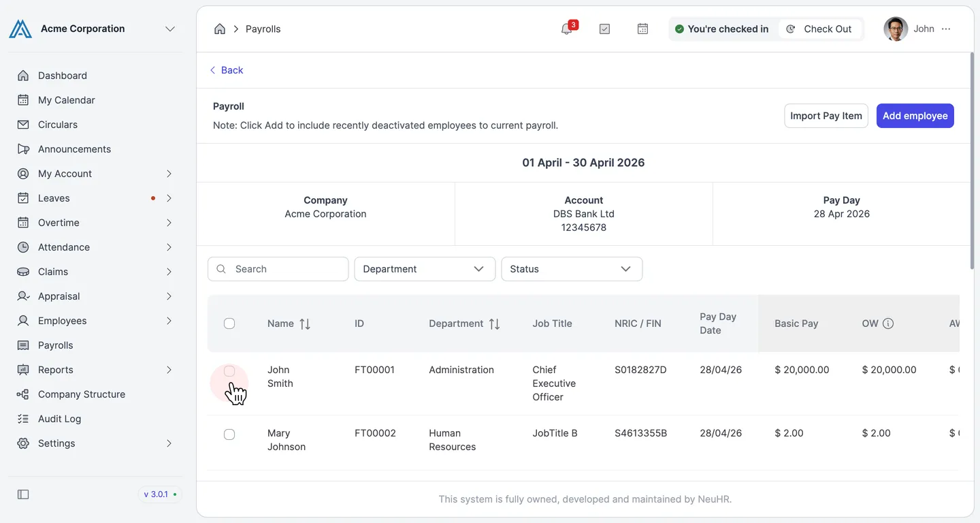Click the Payrolls breadcrumb link

pyautogui.click(x=263, y=29)
